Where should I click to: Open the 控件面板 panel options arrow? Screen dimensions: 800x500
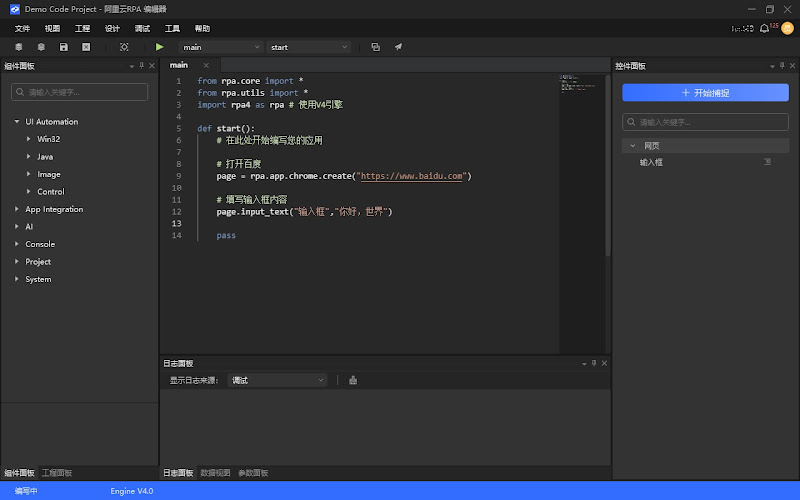[772, 66]
